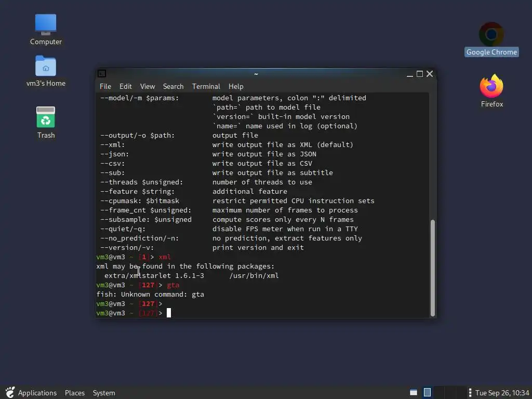Open the Help menu in the terminal
The width and height of the screenshot is (532, 399).
(236, 87)
